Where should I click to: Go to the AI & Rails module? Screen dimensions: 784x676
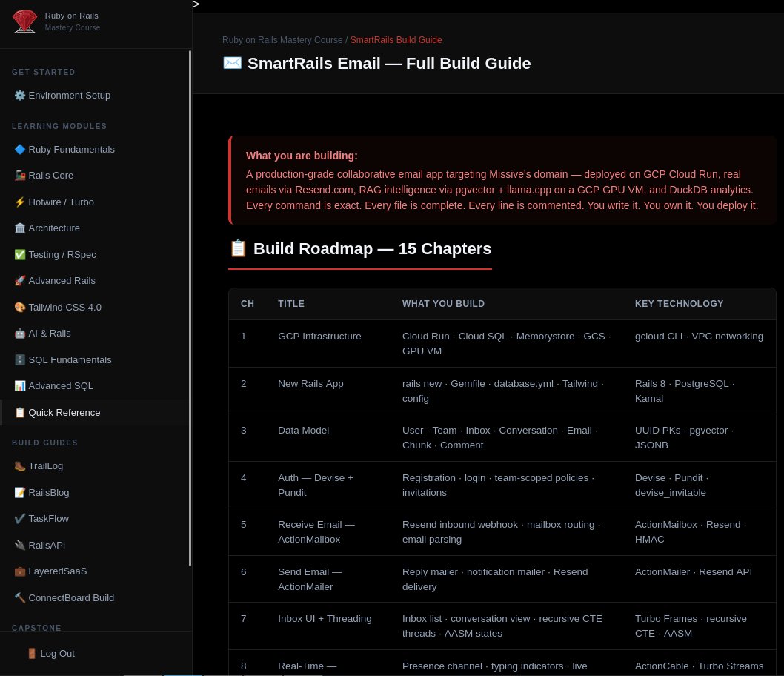point(95,333)
